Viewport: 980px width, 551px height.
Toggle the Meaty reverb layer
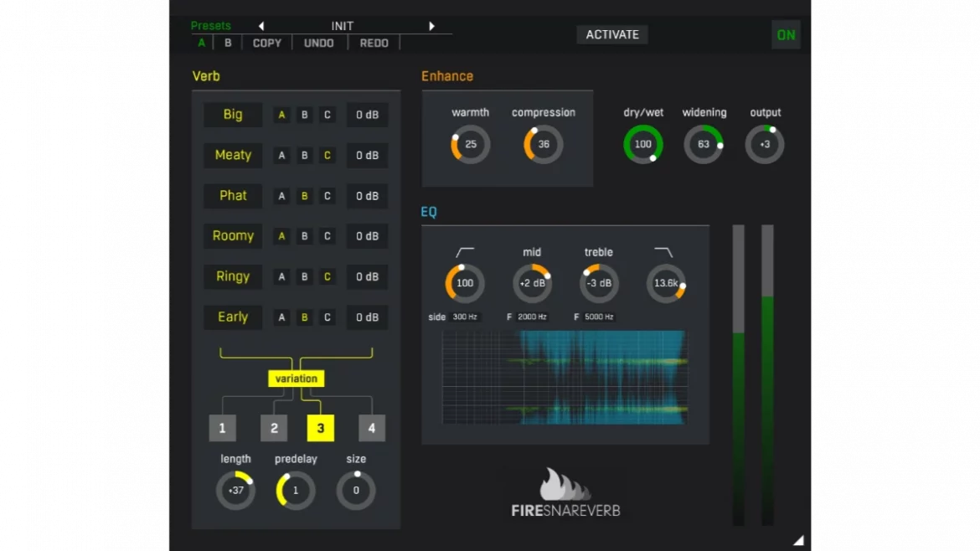pyautogui.click(x=233, y=156)
